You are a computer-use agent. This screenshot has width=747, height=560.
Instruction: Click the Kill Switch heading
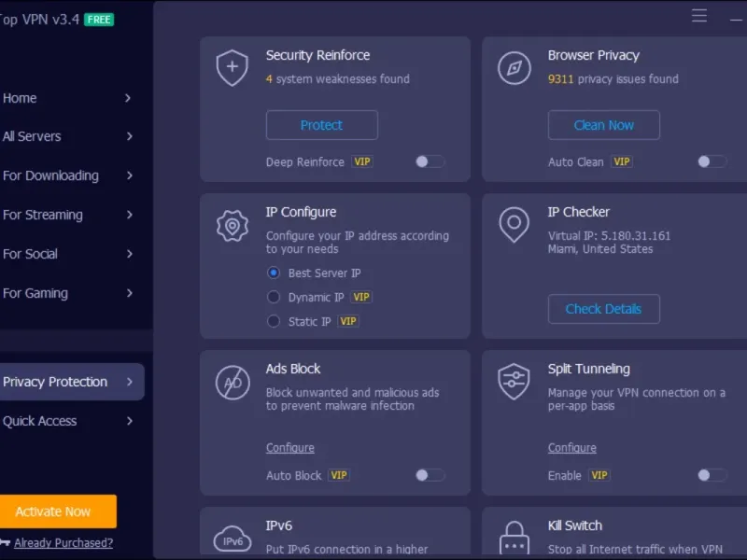point(575,525)
